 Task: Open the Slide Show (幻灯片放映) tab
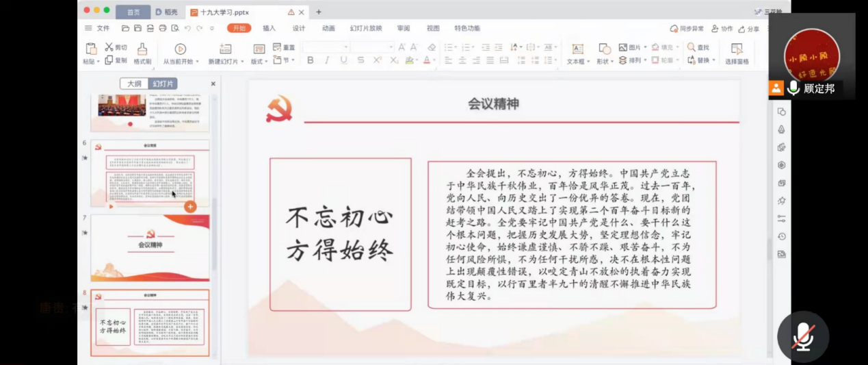point(366,28)
